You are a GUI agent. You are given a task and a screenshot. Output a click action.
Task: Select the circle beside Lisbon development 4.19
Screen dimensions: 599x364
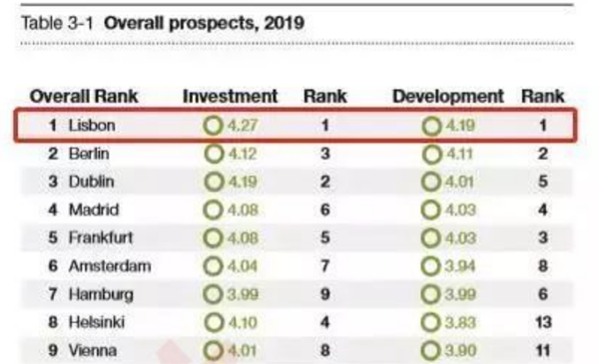[431, 126]
